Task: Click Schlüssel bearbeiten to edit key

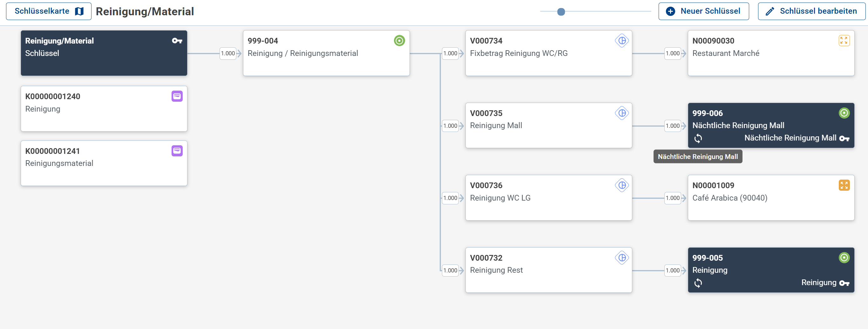Action: coord(811,11)
